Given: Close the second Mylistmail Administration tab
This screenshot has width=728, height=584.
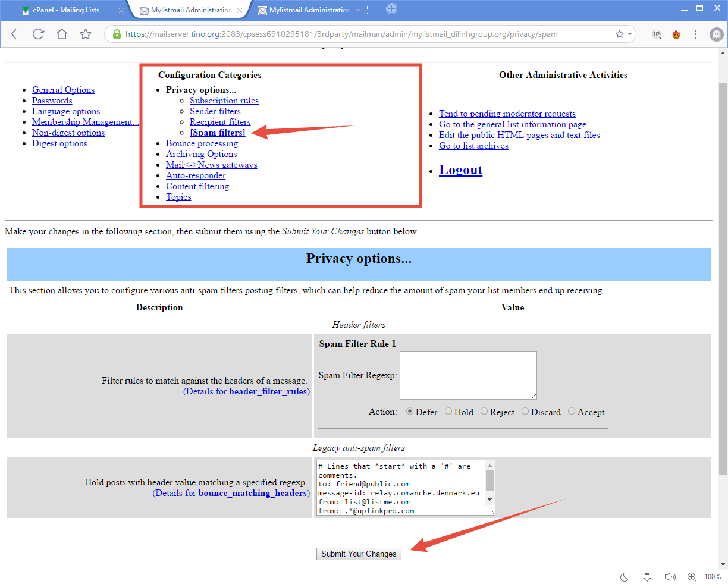Looking at the screenshot, I should point(240,11).
